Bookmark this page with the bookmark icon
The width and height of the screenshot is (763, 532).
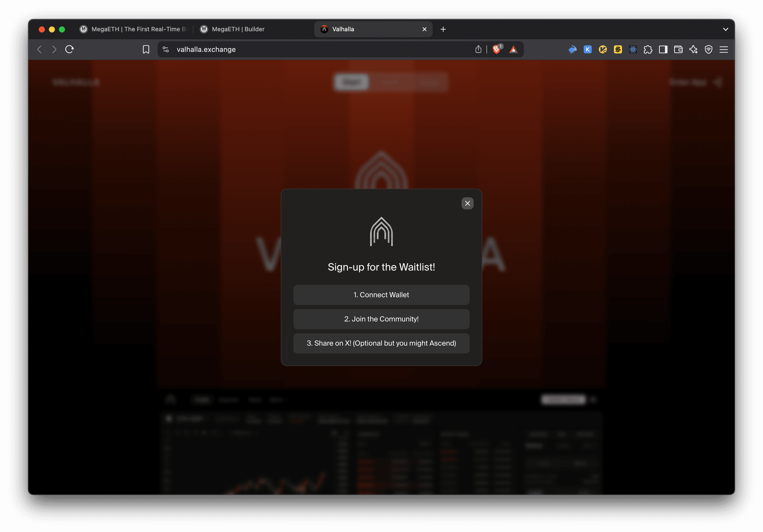click(146, 50)
